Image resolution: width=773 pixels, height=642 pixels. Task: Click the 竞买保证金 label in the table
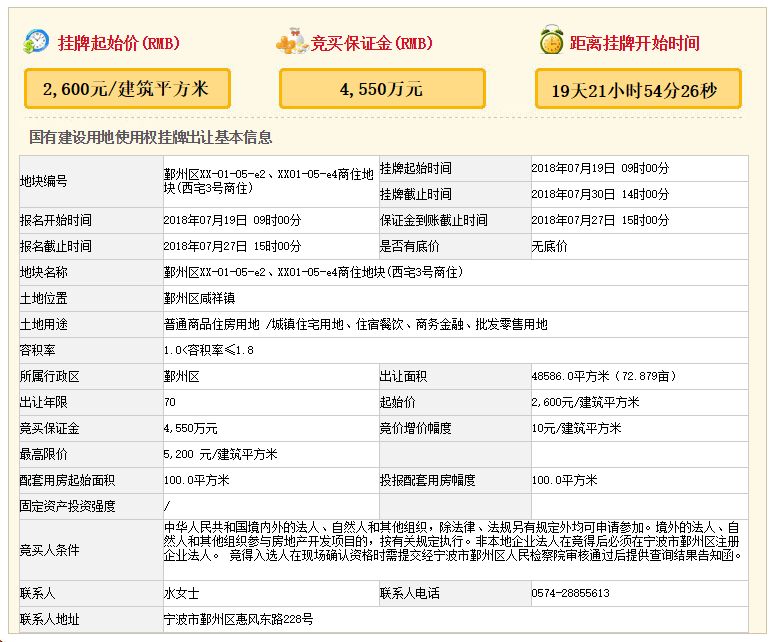click(49, 429)
